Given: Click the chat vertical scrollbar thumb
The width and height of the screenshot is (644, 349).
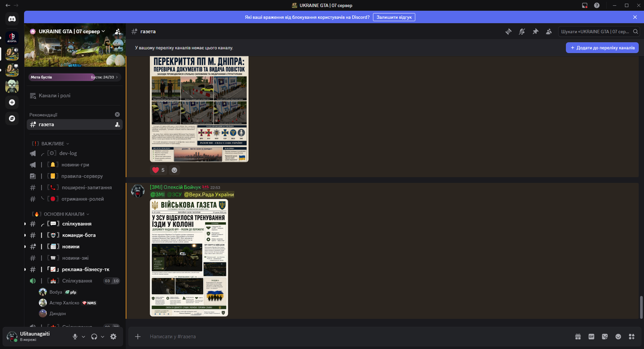Looking at the screenshot, I should tap(641, 307).
